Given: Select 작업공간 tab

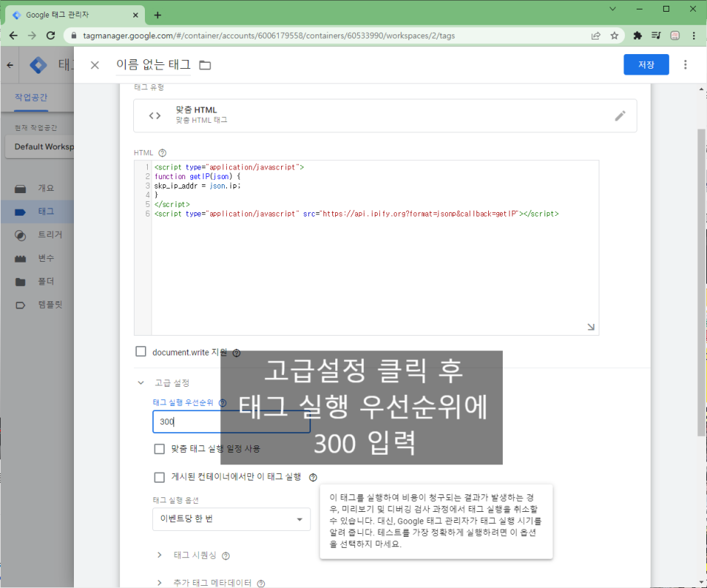Looking at the screenshot, I should (x=31, y=97).
